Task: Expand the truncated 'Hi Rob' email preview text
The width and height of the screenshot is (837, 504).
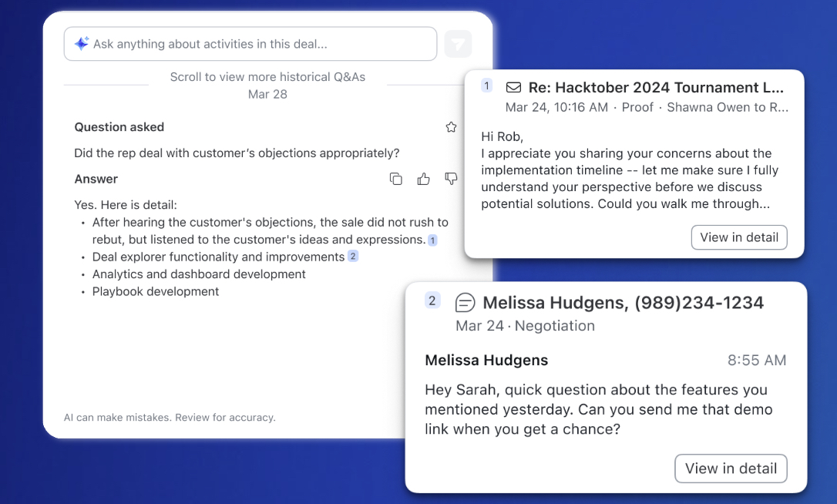Action: pos(629,179)
